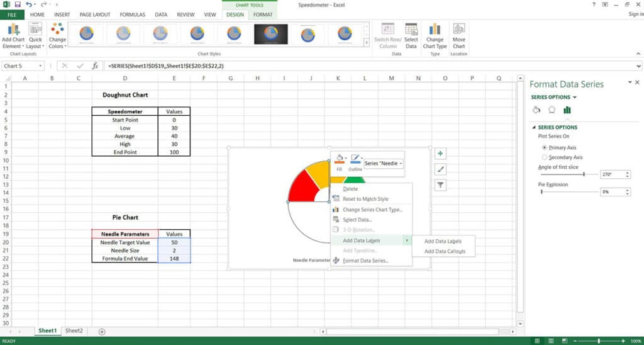Click Move Chart ribbon button
The width and height of the screenshot is (644, 345).
(458, 36)
